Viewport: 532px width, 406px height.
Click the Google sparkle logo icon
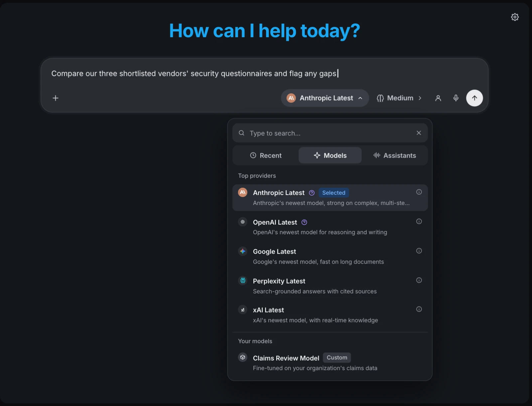point(243,251)
